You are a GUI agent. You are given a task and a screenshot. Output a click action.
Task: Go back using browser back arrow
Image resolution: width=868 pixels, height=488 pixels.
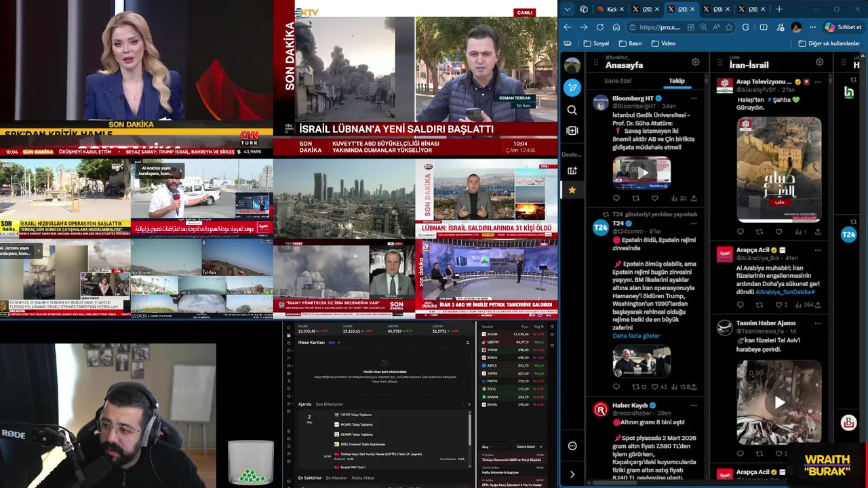point(568,27)
